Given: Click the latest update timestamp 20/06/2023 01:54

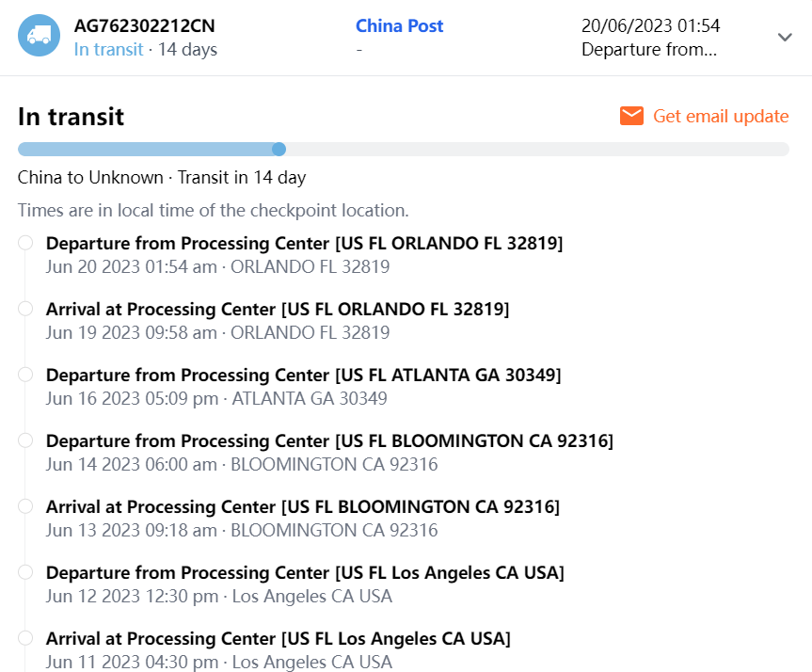Looking at the screenshot, I should coord(650,25).
